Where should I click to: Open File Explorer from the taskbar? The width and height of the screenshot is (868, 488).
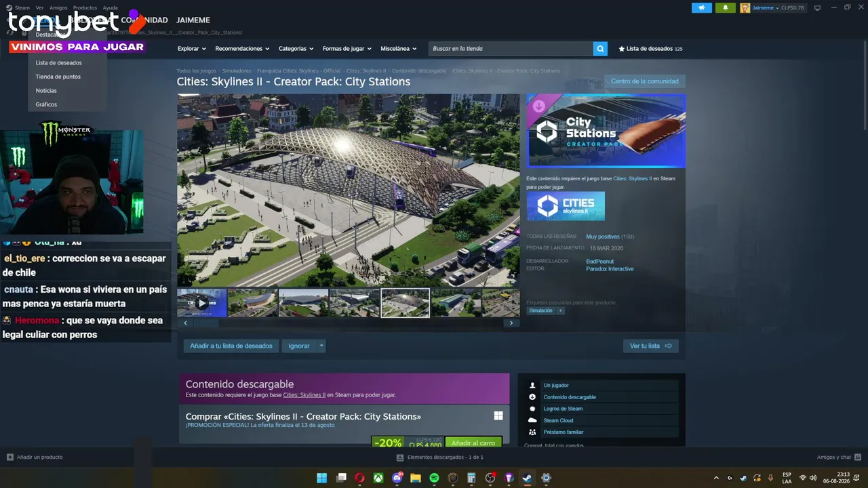pos(416,478)
